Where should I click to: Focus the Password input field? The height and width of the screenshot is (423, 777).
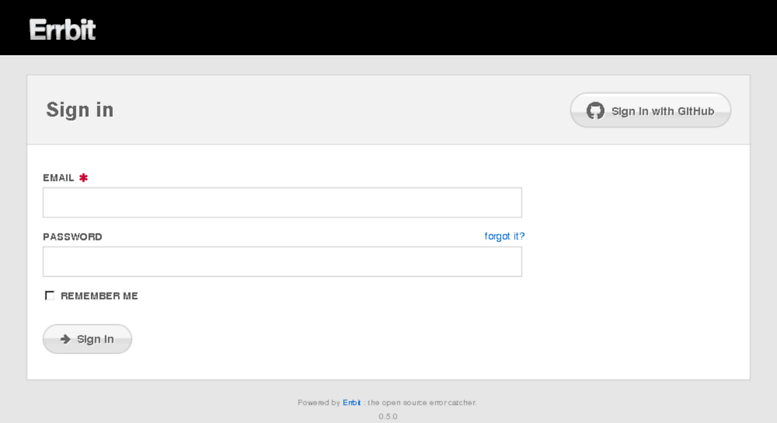click(x=282, y=262)
